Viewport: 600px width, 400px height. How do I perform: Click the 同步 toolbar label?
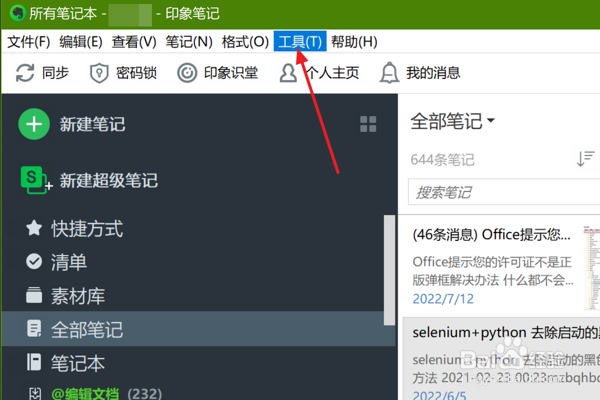(x=55, y=73)
